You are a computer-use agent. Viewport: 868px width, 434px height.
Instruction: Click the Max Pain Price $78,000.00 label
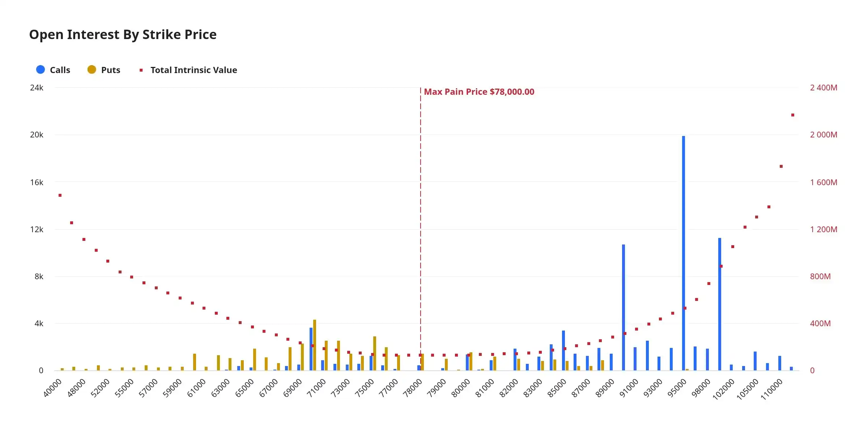click(x=479, y=92)
